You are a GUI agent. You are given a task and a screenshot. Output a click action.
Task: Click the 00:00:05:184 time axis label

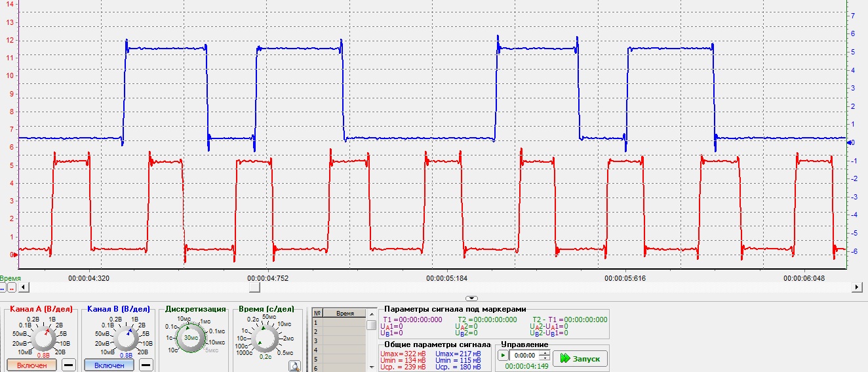[x=446, y=278]
